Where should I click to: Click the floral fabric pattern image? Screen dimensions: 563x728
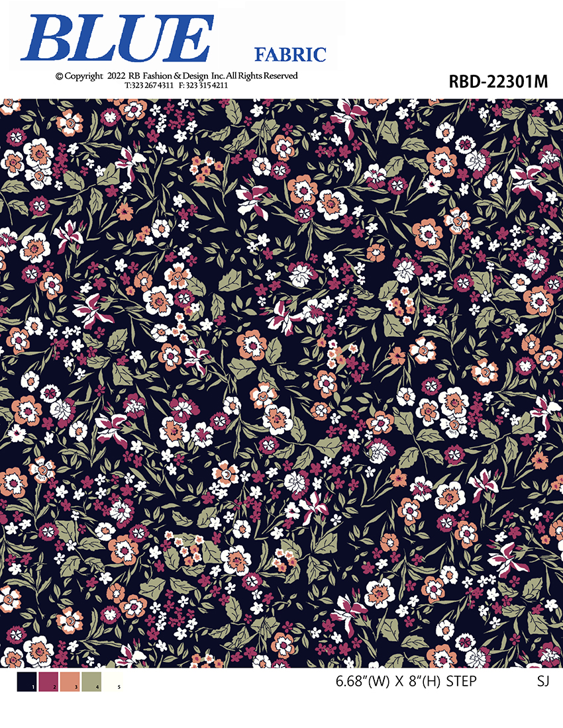pos(281,383)
